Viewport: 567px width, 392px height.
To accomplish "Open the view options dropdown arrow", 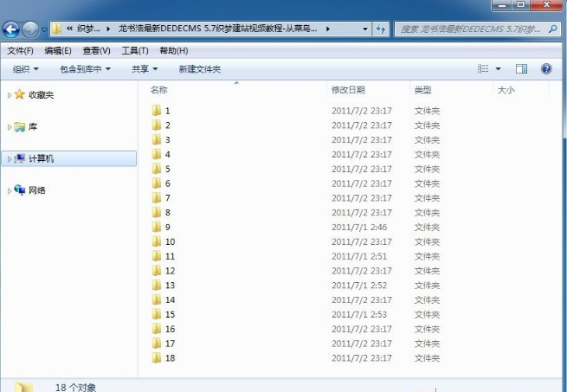I will click(x=498, y=68).
